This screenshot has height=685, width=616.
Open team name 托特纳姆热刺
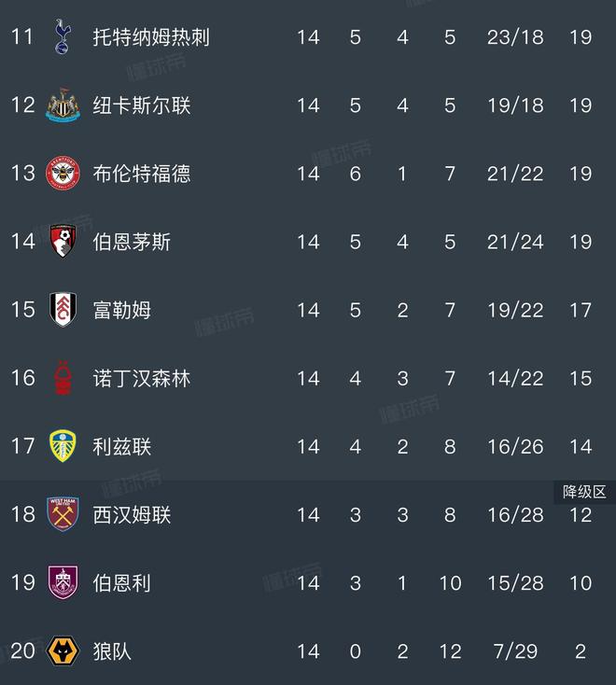coord(151,36)
